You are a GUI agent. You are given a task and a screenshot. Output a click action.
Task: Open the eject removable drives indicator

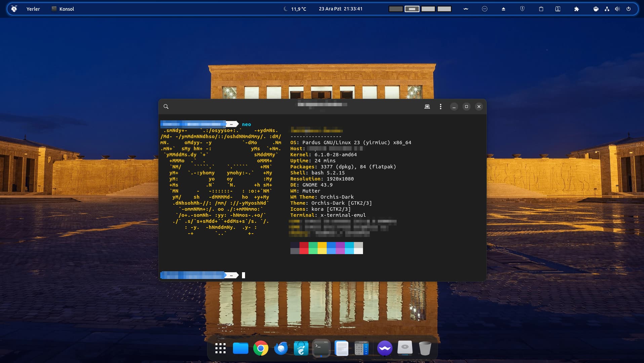503,9
